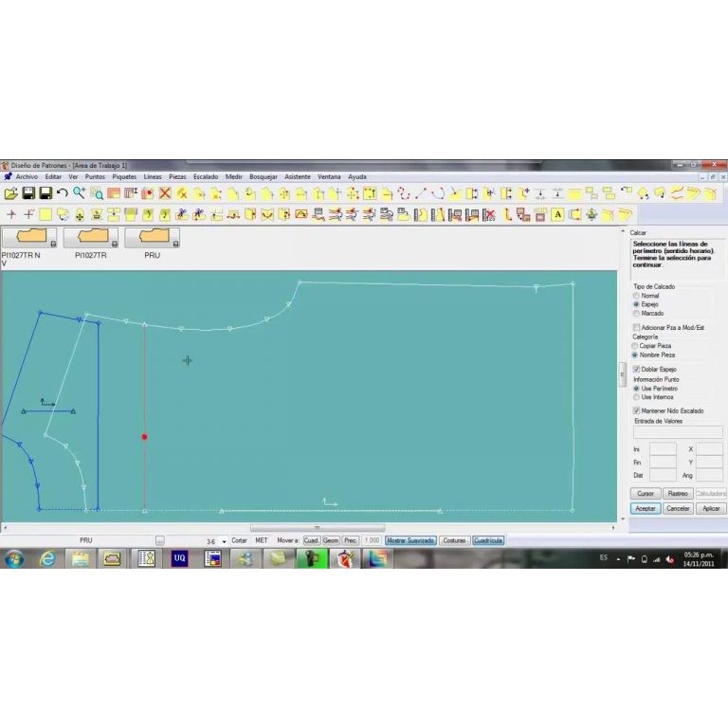Uncheck Mantener Nido Escalado
This screenshot has height=728, width=728.
637,410
